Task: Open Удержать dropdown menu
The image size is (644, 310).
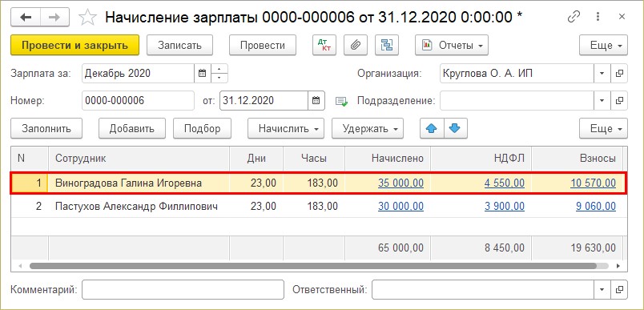Action: tap(368, 128)
